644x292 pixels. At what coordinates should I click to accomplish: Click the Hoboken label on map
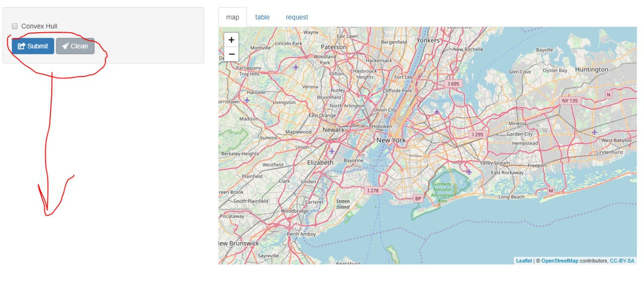(381, 126)
